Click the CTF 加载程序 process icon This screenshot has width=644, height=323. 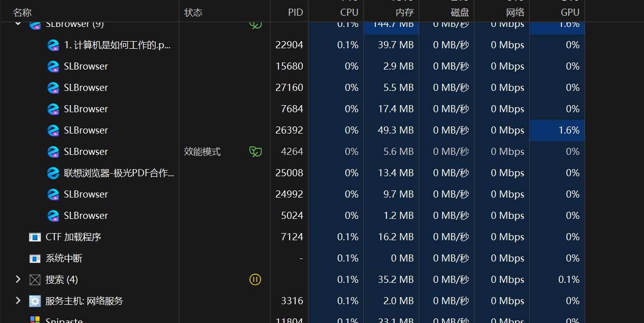(x=35, y=237)
